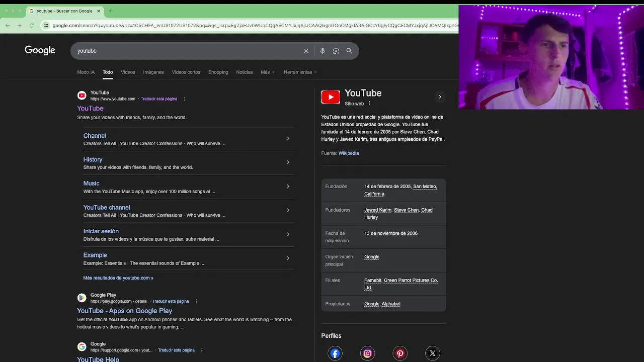Viewport: 644px width, 362px height.
Task: Click Traducir esta página for YouTube result
Action: click(x=159, y=99)
